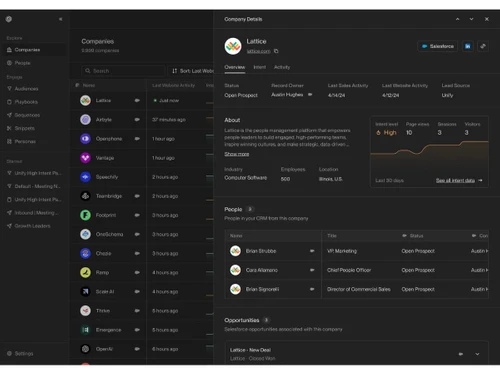This screenshot has height=375, width=500.
Task: Click the Last Website Activity column header
Action: pos(173,86)
